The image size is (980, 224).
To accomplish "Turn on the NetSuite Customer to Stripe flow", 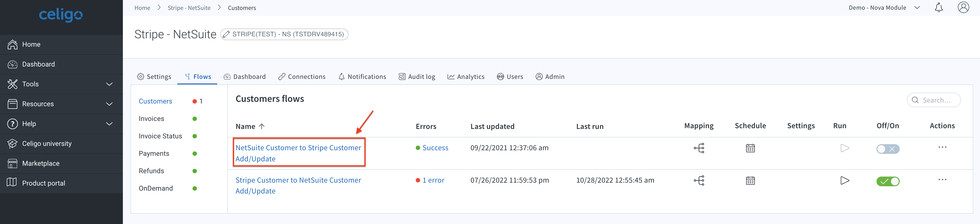I will point(888,149).
